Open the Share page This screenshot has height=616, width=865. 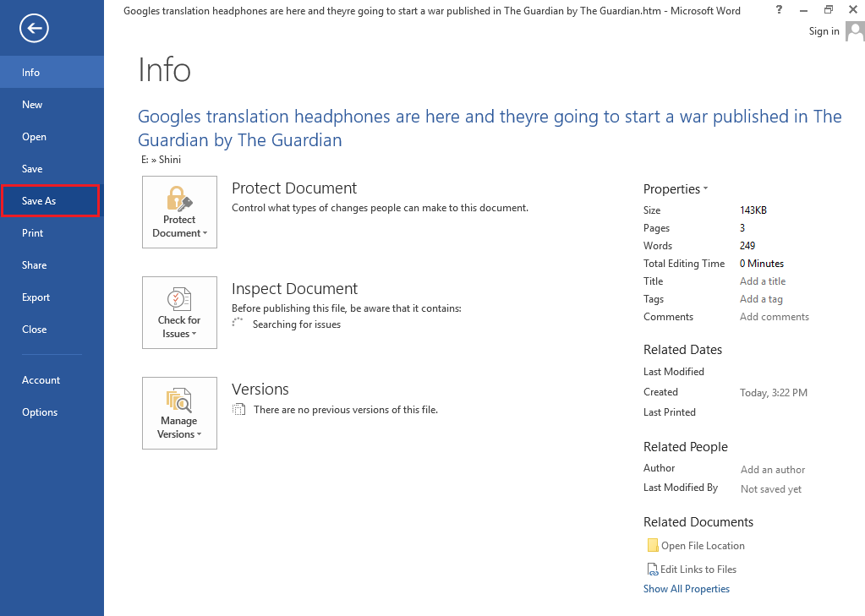pyautogui.click(x=52, y=265)
